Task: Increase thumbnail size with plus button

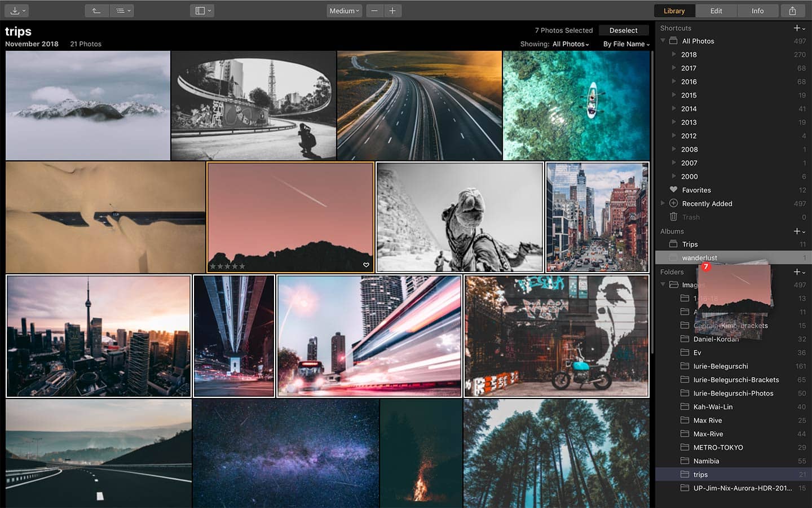Action: click(x=392, y=11)
